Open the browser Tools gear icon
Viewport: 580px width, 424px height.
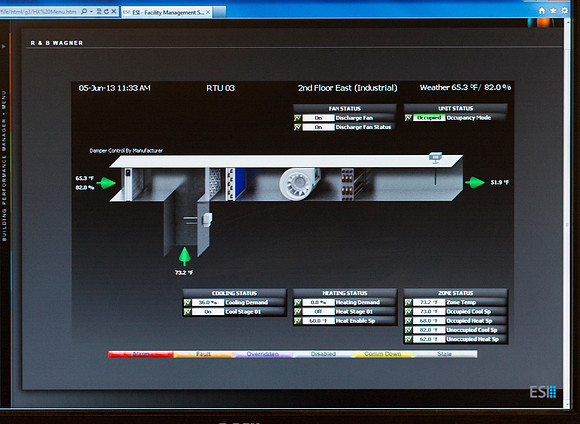click(x=564, y=11)
